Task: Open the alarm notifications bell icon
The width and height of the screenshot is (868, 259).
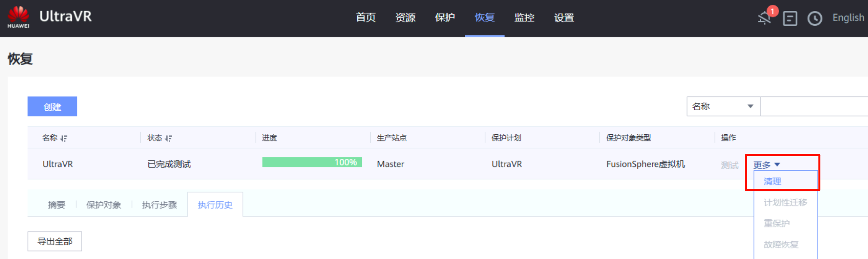Action: (x=764, y=18)
